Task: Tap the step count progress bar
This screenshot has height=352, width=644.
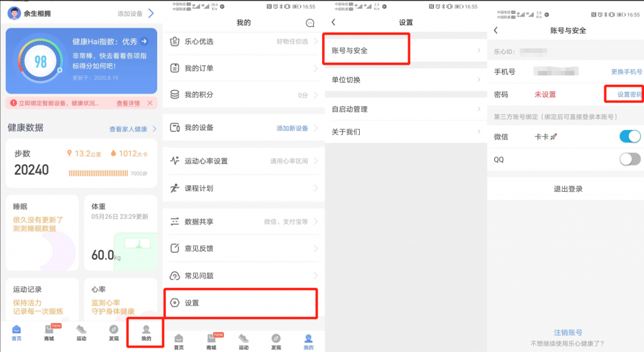Action: pyautogui.click(x=98, y=173)
